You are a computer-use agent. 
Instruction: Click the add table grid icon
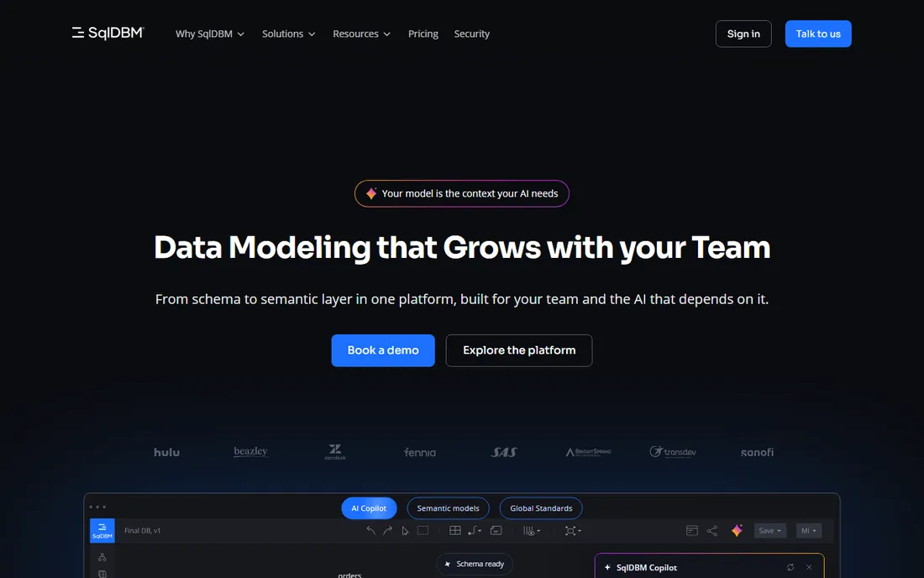[455, 530]
